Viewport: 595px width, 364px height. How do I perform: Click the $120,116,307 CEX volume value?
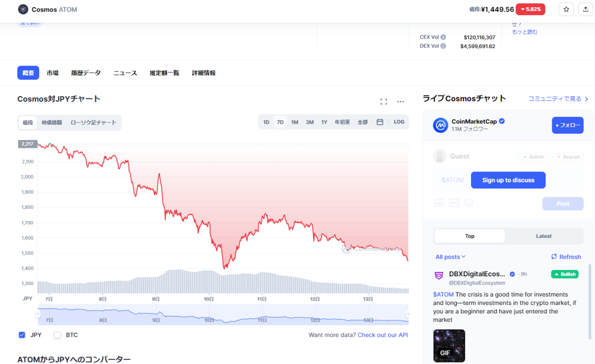(479, 37)
